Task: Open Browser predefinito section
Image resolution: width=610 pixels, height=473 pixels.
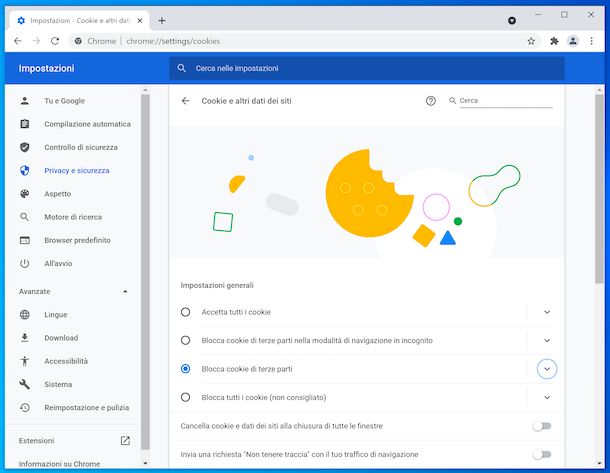Action: 77,240
